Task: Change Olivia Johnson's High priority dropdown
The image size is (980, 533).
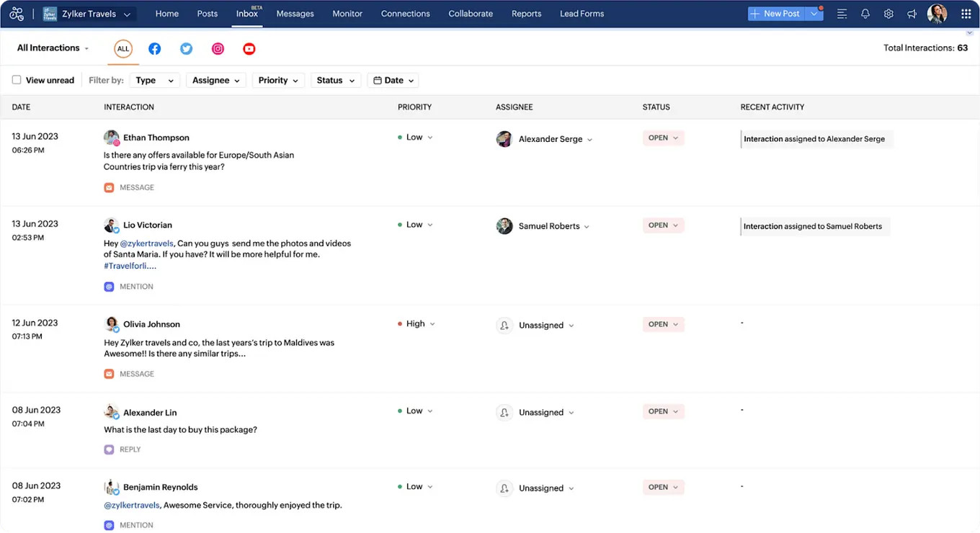Action: 416,323
